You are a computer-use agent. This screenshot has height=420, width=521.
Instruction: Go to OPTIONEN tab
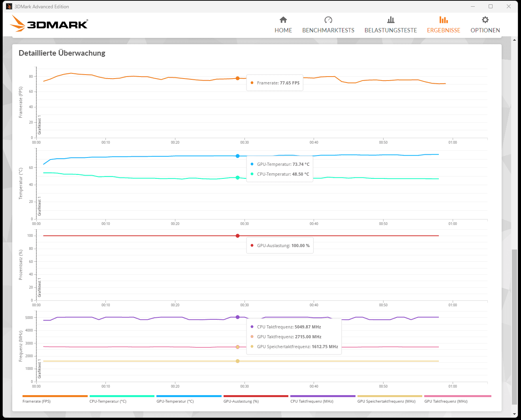485,25
